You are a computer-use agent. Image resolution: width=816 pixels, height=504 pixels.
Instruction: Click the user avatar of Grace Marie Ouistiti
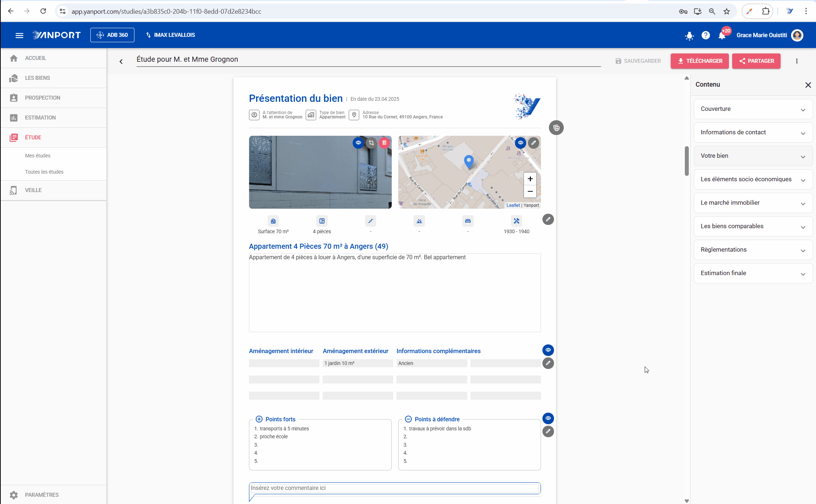(797, 35)
